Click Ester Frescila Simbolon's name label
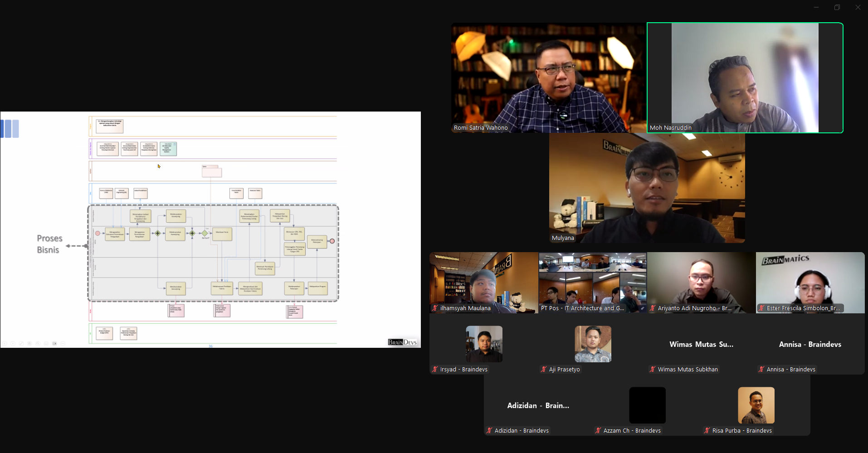868x453 pixels. pyautogui.click(x=803, y=308)
